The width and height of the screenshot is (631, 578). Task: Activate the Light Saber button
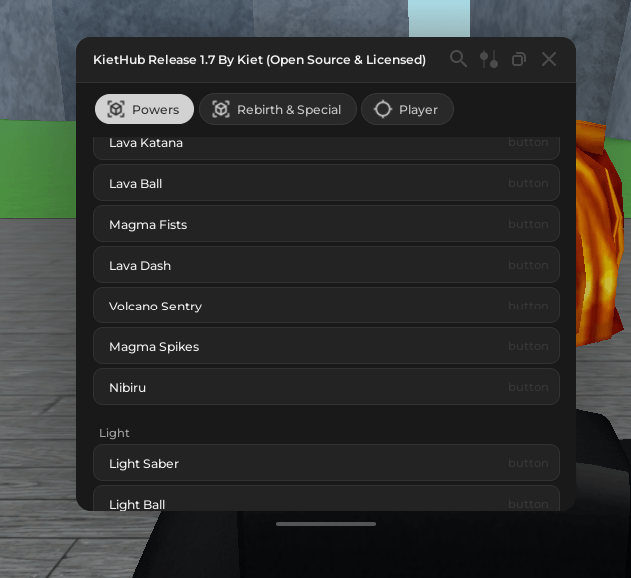point(326,463)
